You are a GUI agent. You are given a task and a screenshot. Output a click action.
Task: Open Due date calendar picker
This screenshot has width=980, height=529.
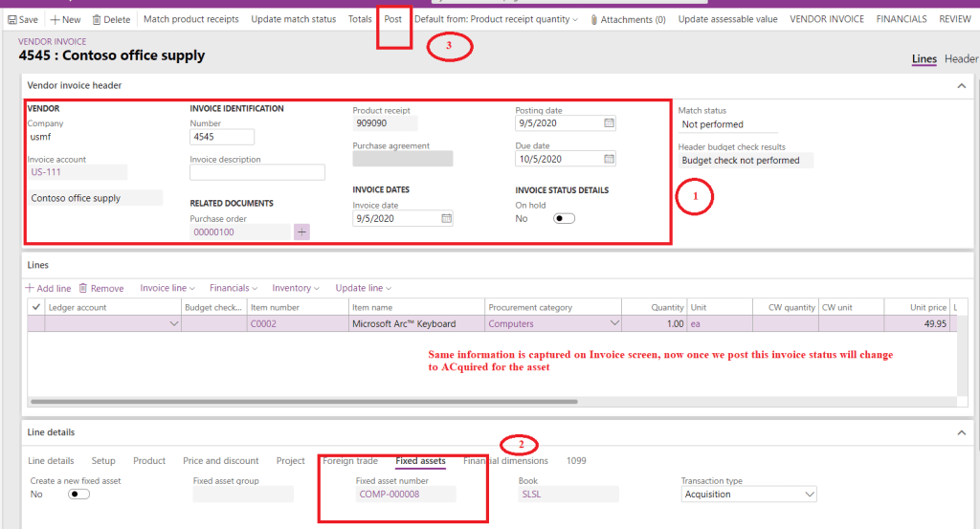tap(609, 159)
